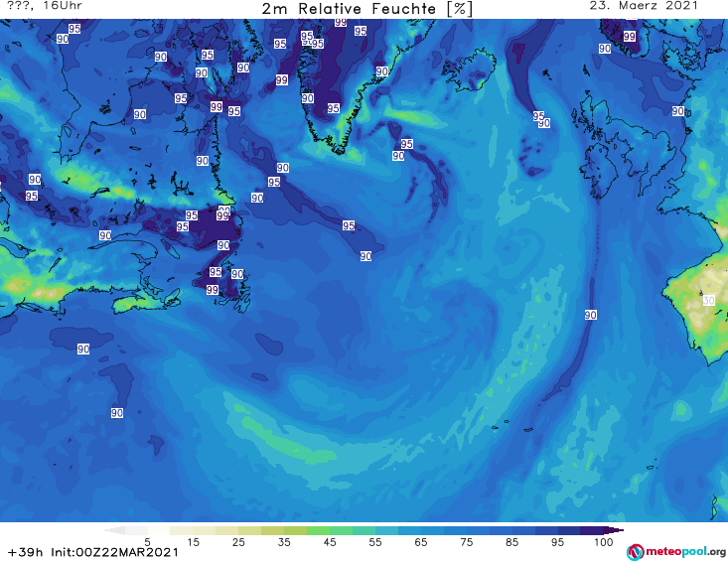Click the legend value '75'
This screenshot has width=728, height=562.
(466, 541)
